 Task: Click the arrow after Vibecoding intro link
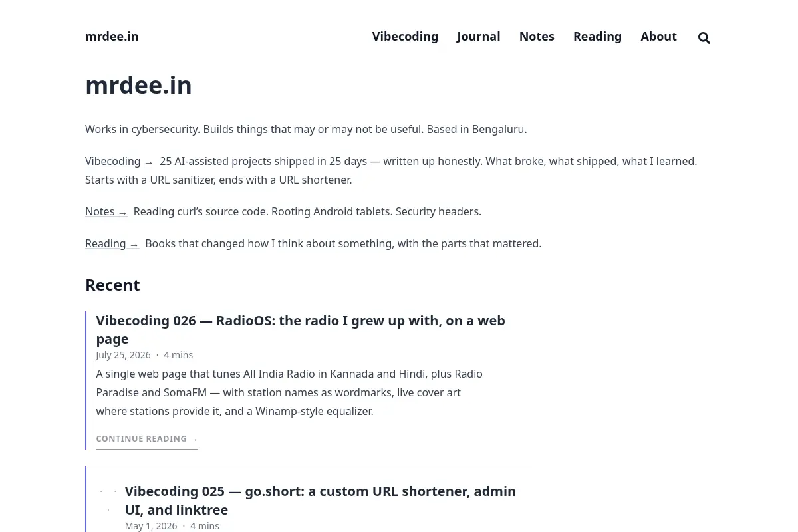148,162
